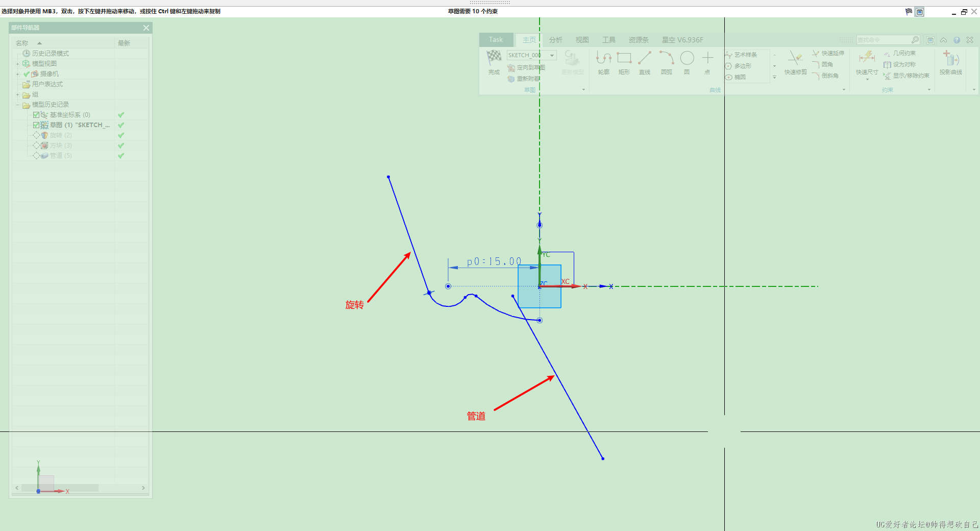This screenshot has height=531, width=980.
Task: Switch to the 分析 (Analysis) tab
Action: pos(555,40)
